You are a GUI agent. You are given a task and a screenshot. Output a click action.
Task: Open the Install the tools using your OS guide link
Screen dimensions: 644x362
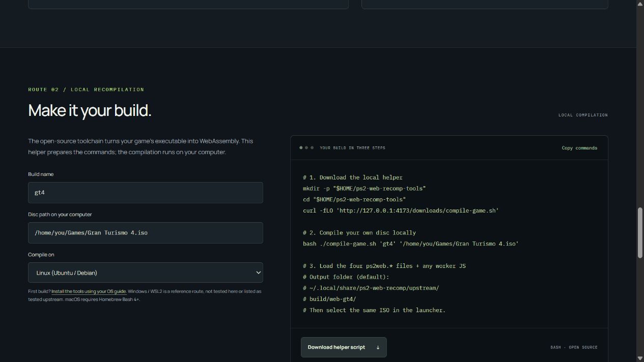[89, 291]
